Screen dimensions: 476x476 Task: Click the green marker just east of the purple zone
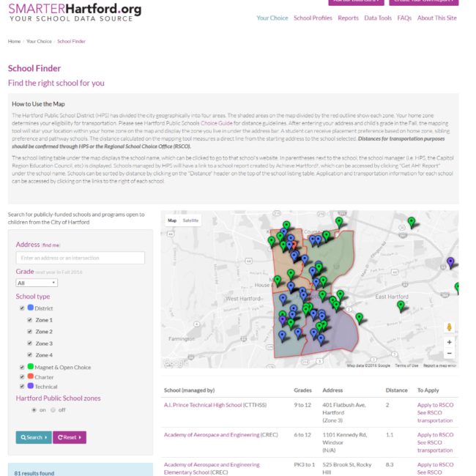[x=359, y=318]
